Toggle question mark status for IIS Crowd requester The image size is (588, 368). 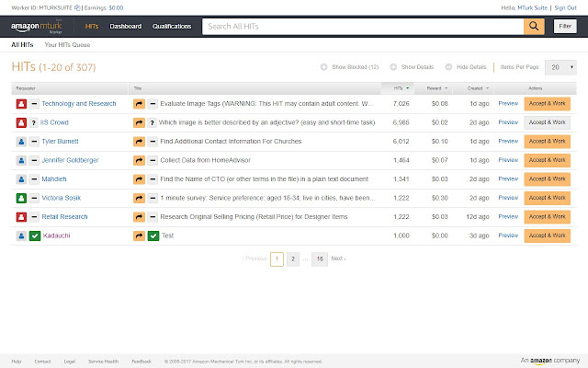(x=33, y=122)
